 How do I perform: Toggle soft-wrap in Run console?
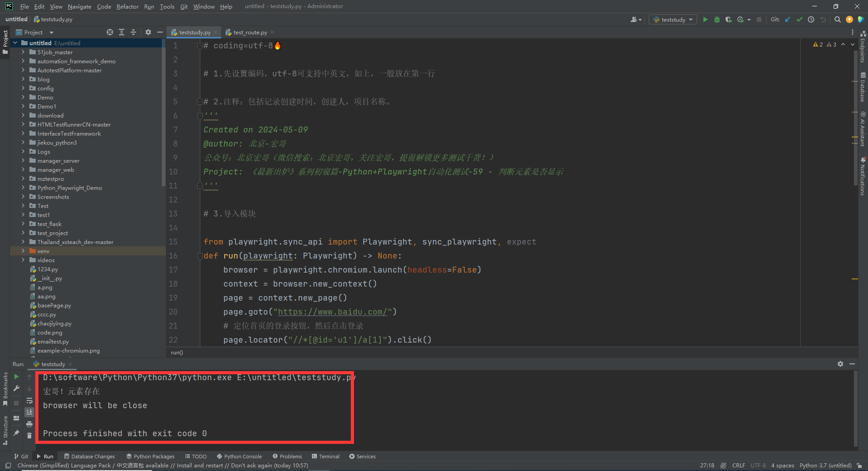pos(29,400)
